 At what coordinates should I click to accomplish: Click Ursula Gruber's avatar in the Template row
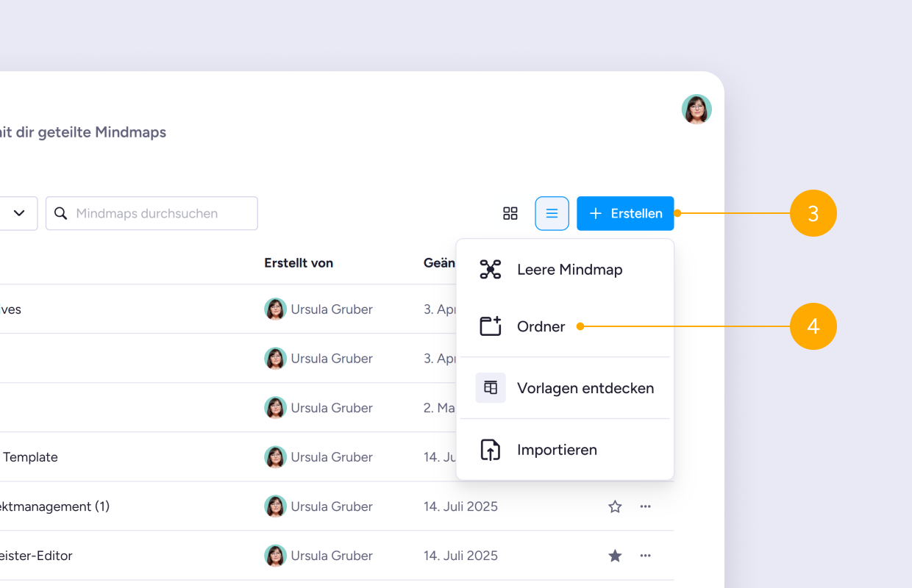click(x=275, y=457)
